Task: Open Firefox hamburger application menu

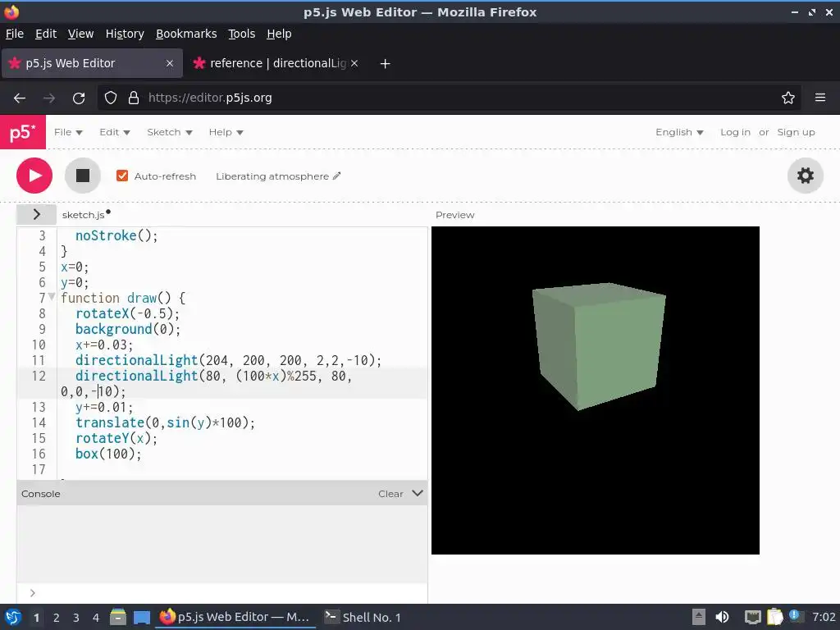Action: click(819, 98)
